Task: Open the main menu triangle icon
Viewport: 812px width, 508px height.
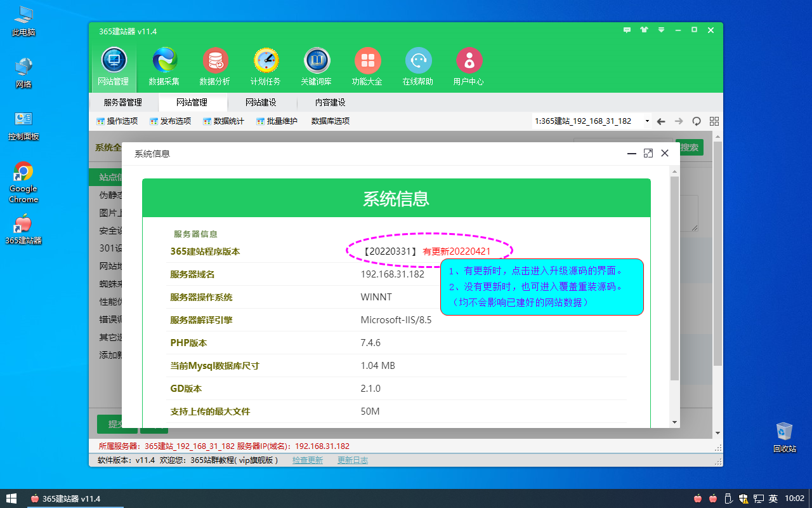Action: [661, 30]
